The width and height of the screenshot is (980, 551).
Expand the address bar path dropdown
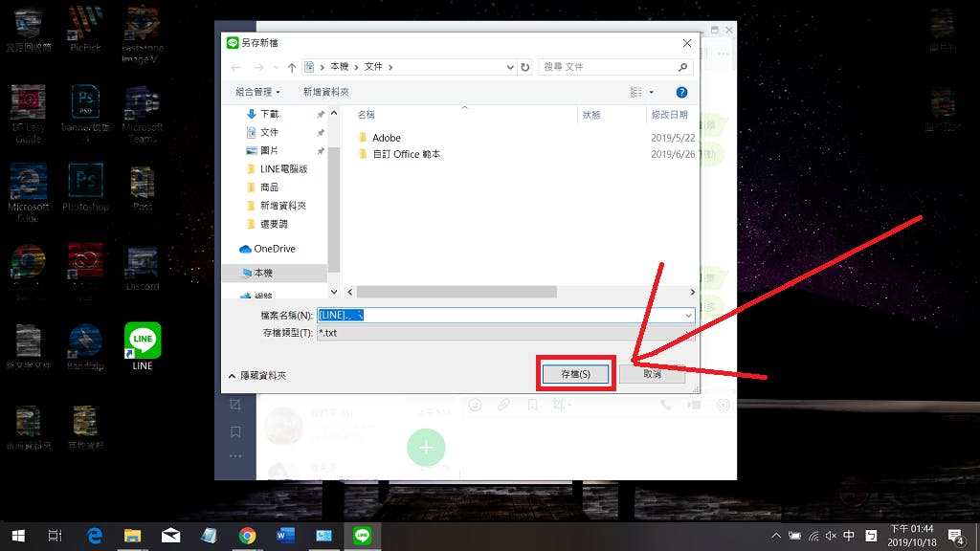(x=509, y=67)
